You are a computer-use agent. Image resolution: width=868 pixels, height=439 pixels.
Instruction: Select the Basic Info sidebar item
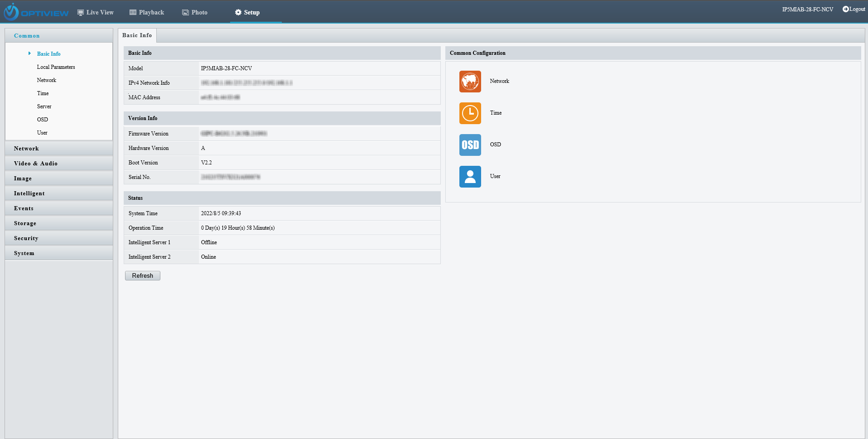coord(49,54)
